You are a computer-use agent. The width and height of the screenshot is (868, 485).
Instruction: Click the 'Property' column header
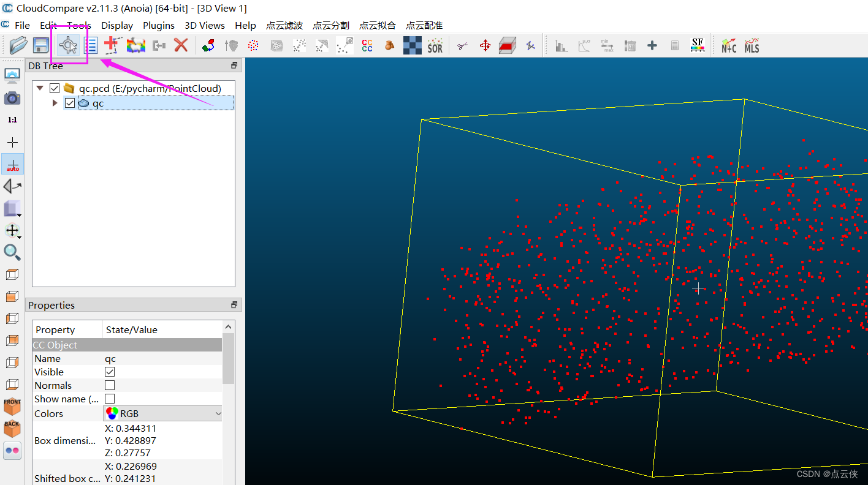point(67,329)
